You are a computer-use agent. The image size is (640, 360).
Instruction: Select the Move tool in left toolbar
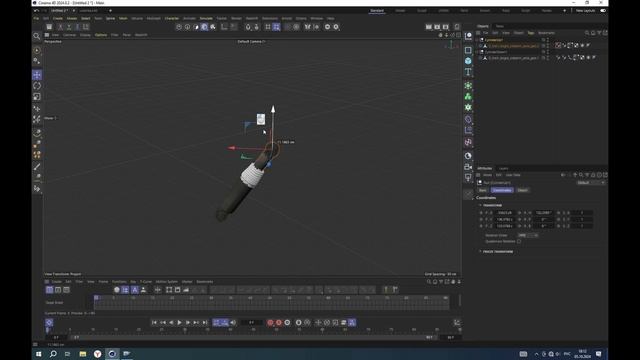point(37,75)
